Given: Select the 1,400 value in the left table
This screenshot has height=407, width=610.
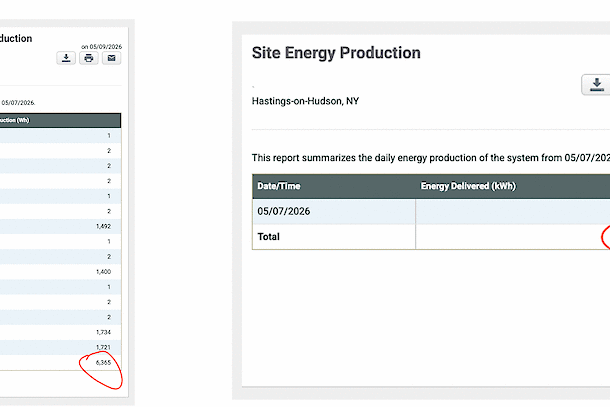Looking at the screenshot, I should [103, 272].
